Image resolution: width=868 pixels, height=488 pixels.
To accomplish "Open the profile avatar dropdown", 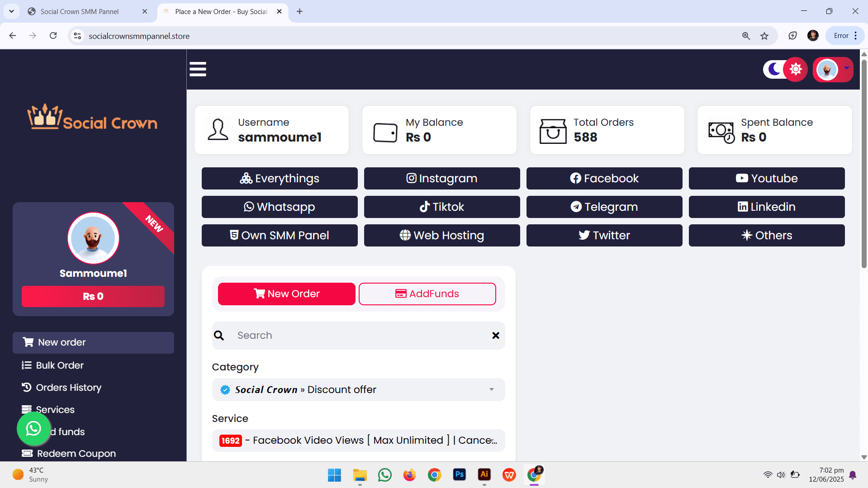I will point(833,70).
